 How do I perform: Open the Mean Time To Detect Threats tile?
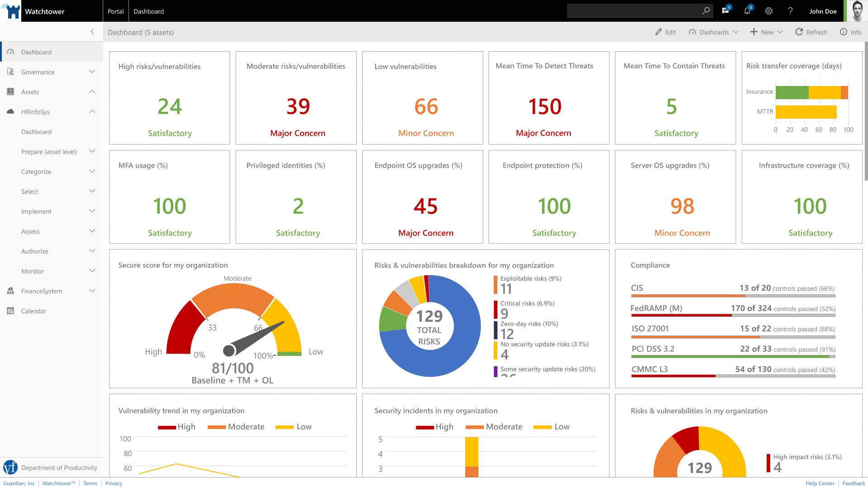pyautogui.click(x=548, y=98)
